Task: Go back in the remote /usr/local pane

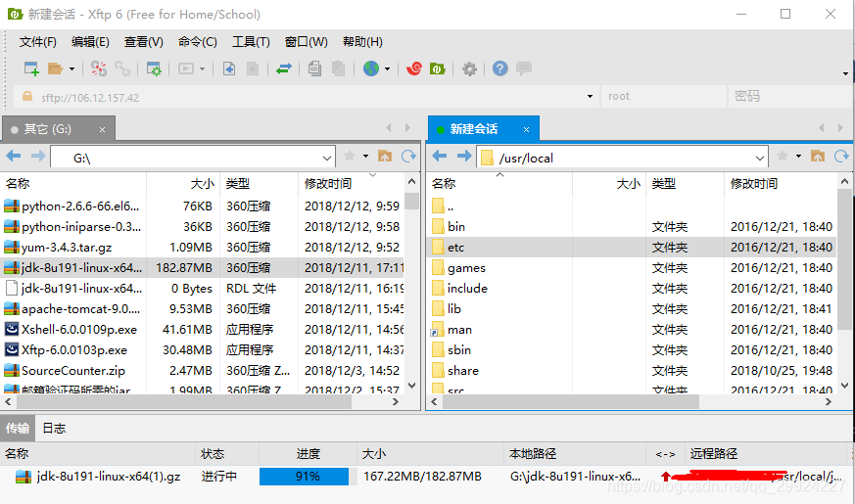Action: tap(440, 157)
